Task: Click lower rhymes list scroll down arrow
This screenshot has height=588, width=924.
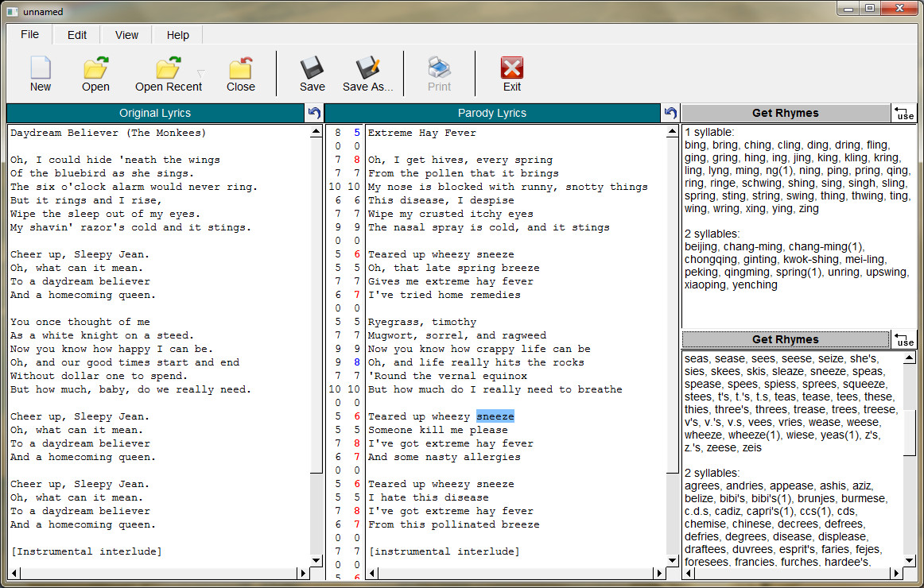Action: point(910,560)
